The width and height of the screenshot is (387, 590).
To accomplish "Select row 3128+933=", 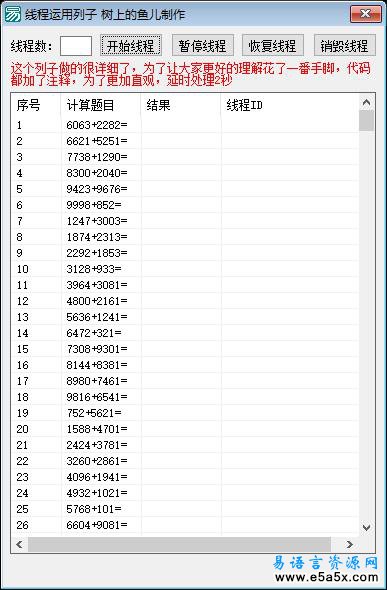I will coord(185,269).
